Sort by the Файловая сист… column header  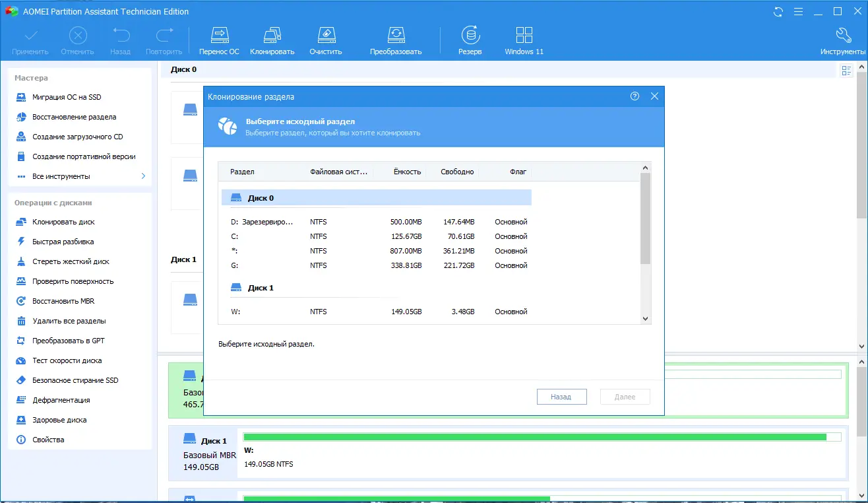(x=339, y=172)
